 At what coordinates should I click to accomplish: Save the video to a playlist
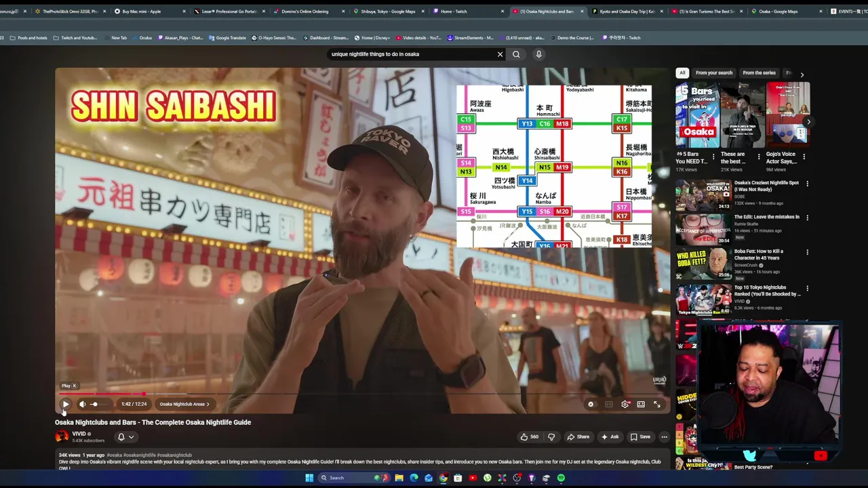click(640, 437)
